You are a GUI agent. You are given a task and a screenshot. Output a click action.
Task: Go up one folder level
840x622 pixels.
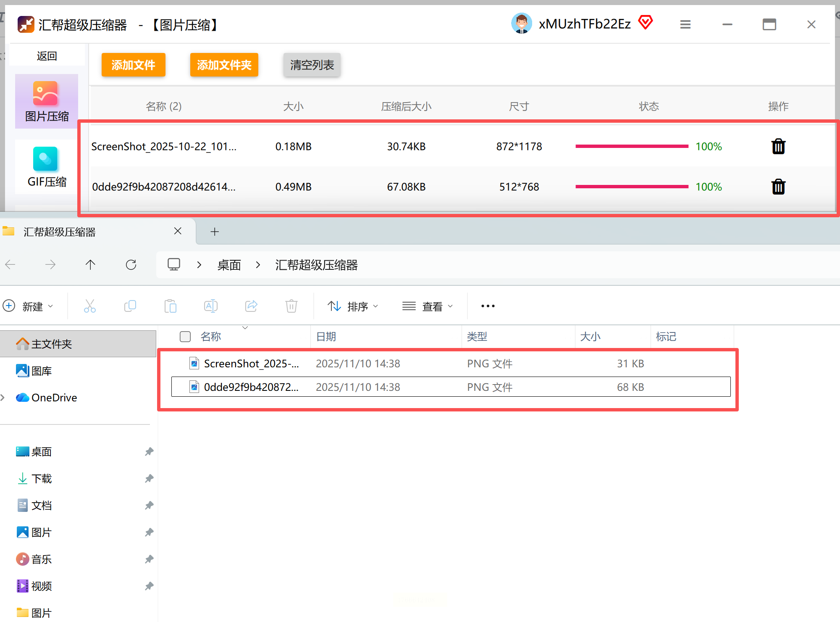90,265
